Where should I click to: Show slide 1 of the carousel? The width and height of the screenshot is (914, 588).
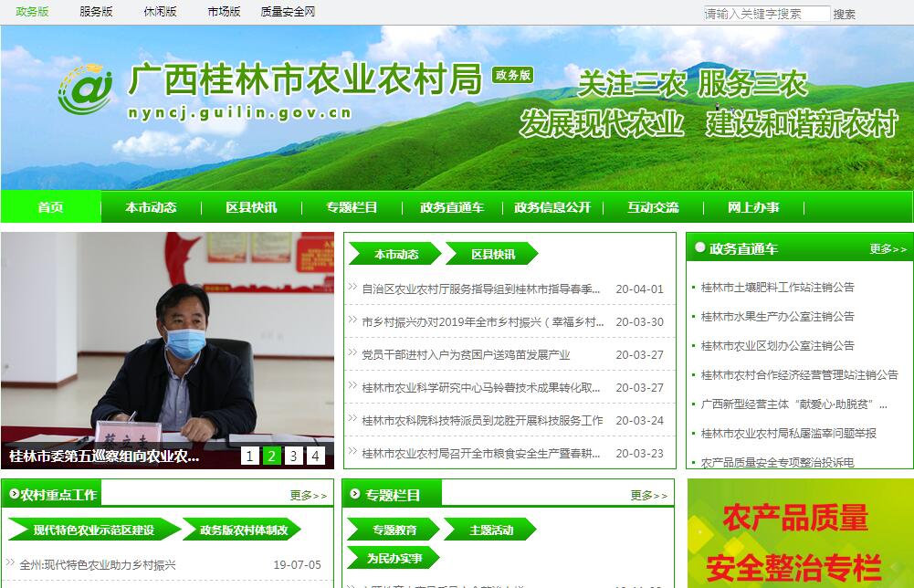[x=249, y=456]
